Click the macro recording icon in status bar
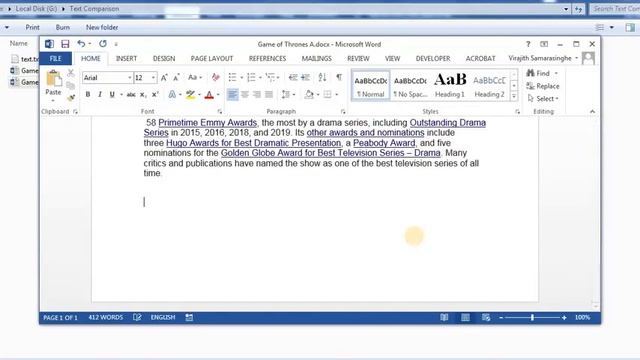Screen dimensions: 640x360 pos(189,317)
